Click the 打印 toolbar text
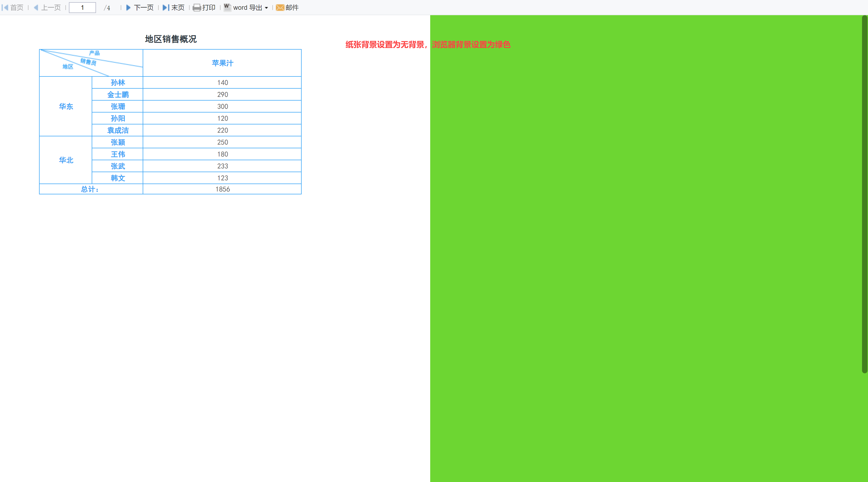Image resolution: width=868 pixels, height=482 pixels. point(209,7)
